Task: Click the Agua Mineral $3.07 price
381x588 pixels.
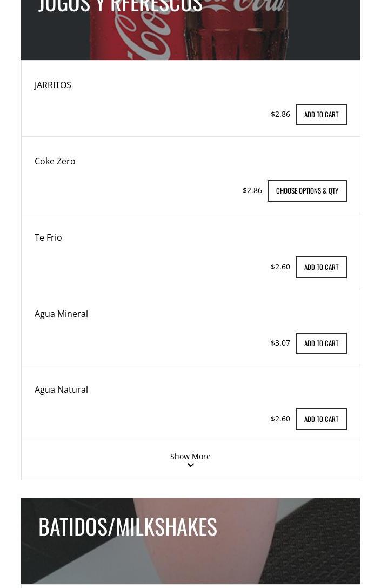Action: point(280,343)
